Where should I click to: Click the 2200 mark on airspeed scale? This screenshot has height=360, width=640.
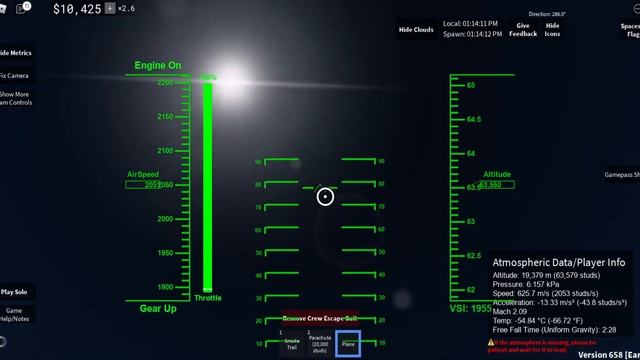point(165,83)
